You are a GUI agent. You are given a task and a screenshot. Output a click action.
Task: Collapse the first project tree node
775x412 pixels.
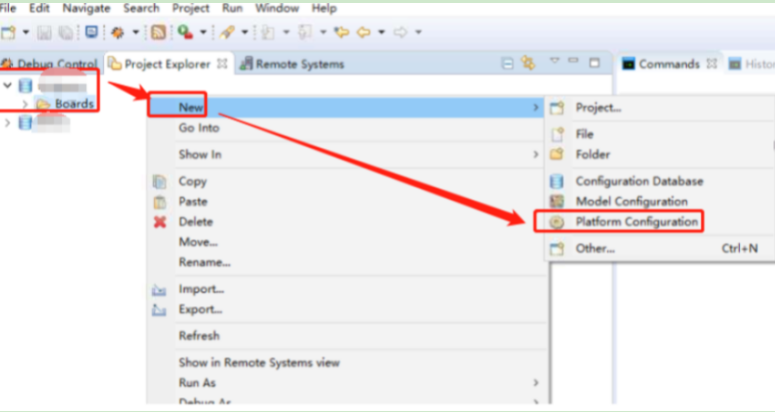[x=8, y=86]
